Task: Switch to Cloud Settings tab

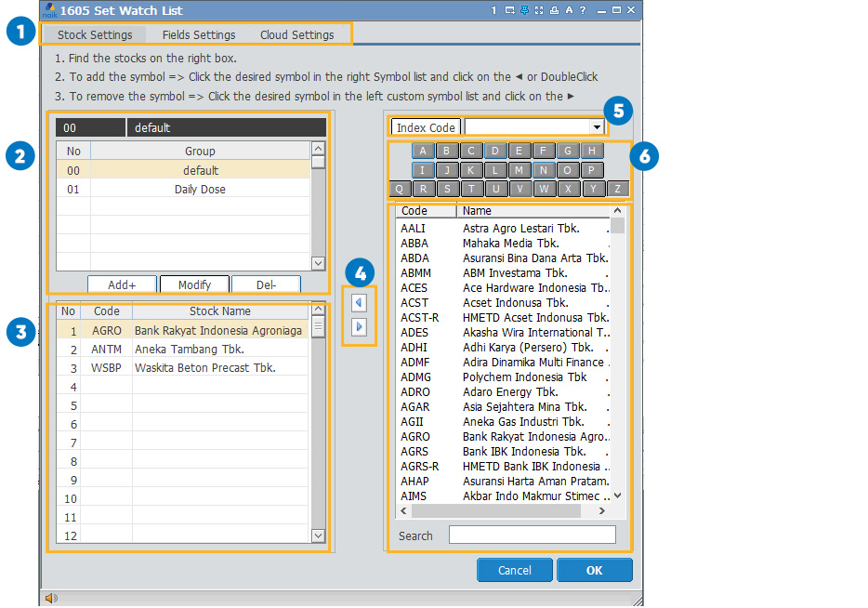Action: tap(296, 35)
